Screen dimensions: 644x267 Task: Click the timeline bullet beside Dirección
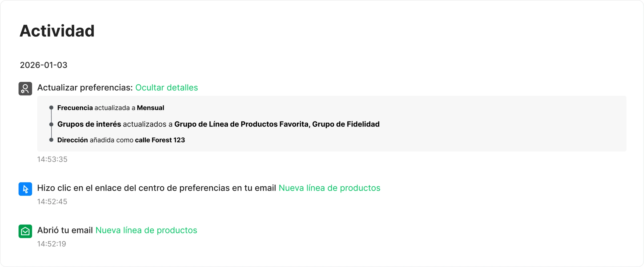(51, 140)
